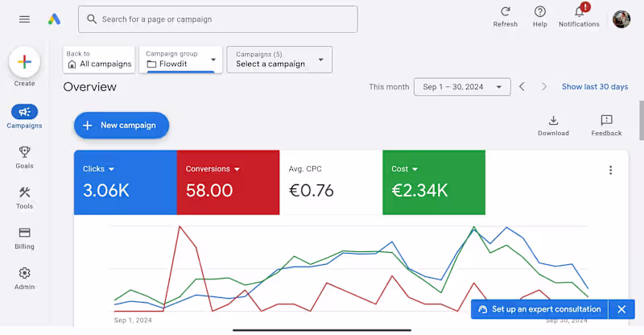The image size is (644, 335).
Task: Click the Create plus button
Action: [x=24, y=61]
